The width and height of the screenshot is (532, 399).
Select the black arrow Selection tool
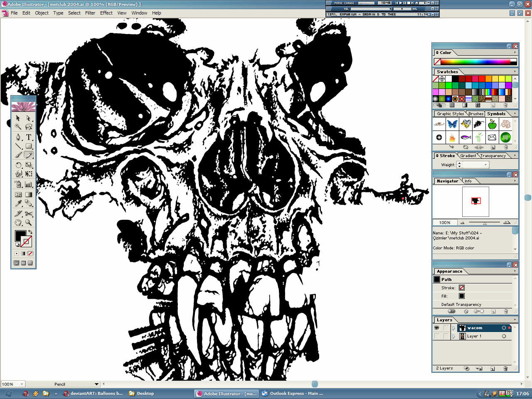(x=18, y=118)
